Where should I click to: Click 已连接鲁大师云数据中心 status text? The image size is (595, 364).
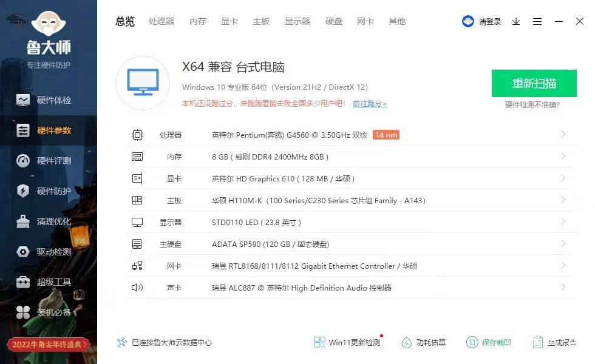(x=171, y=342)
